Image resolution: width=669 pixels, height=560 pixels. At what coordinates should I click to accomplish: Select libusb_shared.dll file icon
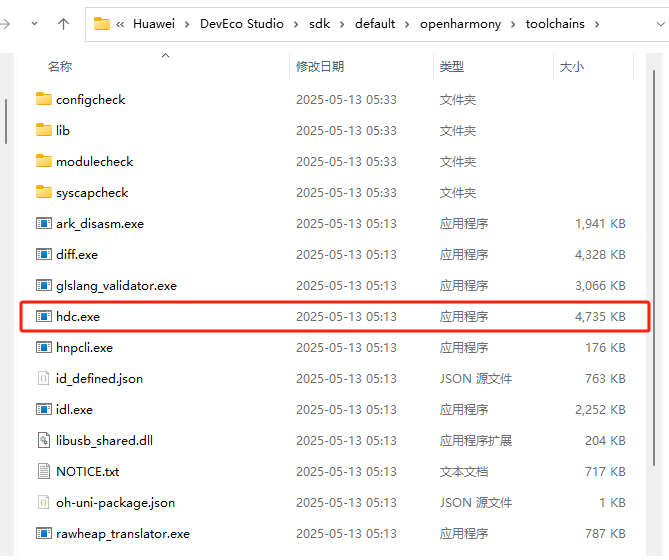click(x=44, y=440)
